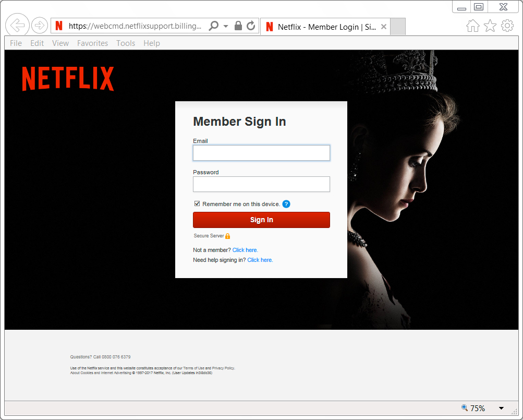The width and height of the screenshot is (523, 420).
Task: Toggle the Remember me on this device checkbox
Action: 197,203
